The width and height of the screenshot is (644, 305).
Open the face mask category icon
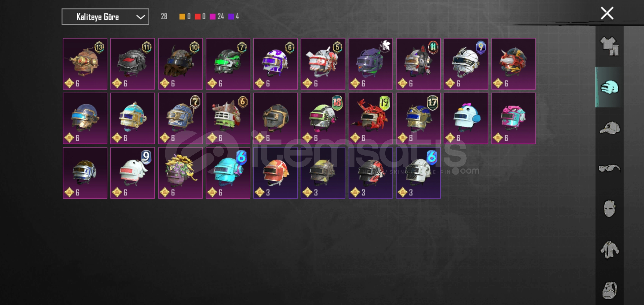(610, 209)
